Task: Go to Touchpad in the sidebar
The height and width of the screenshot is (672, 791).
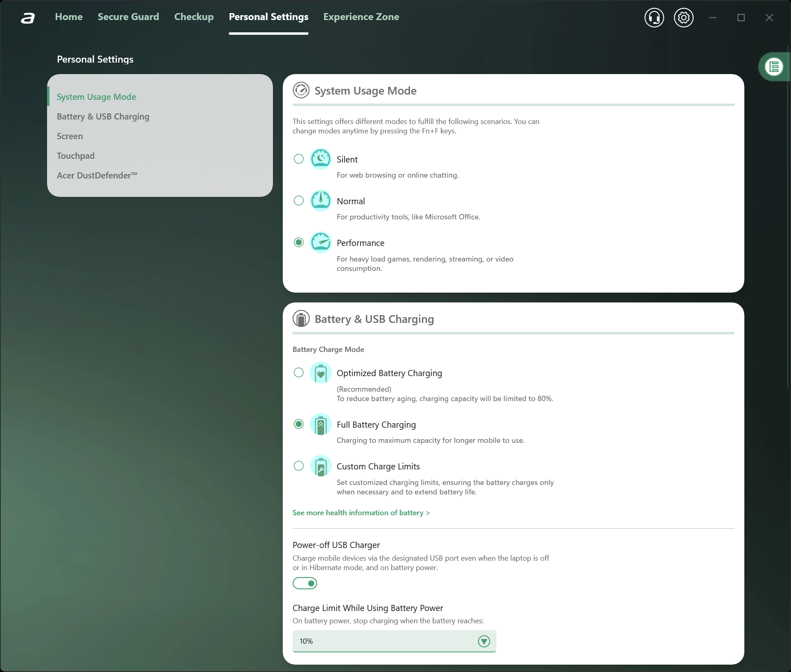Action: point(76,156)
